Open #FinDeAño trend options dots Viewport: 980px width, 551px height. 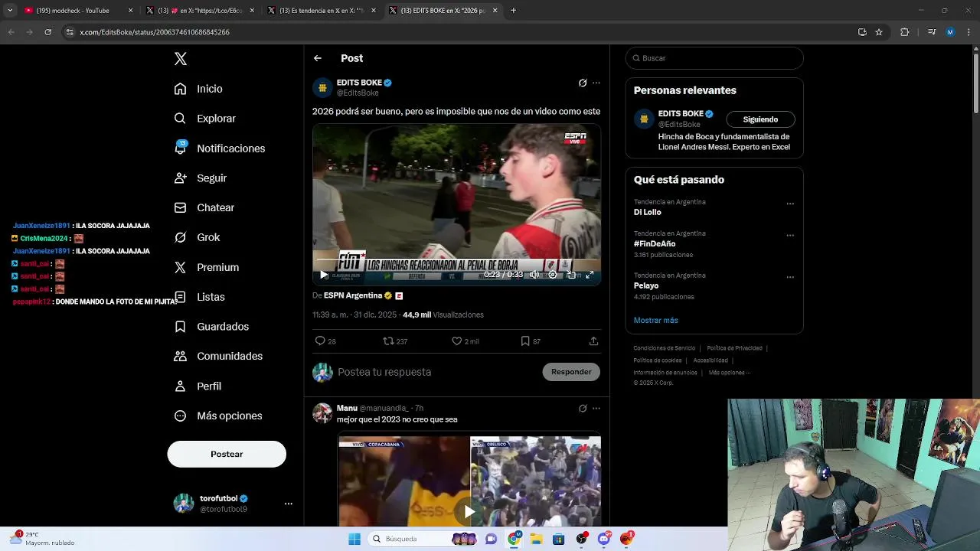[x=790, y=235]
